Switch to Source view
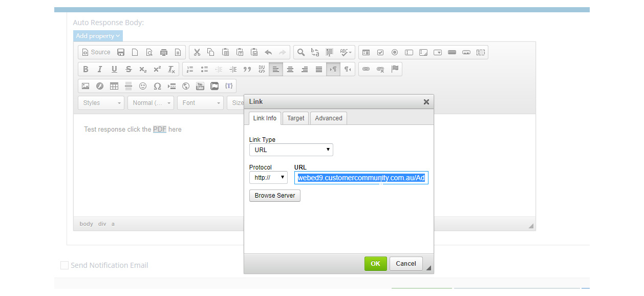 point(96,52)
